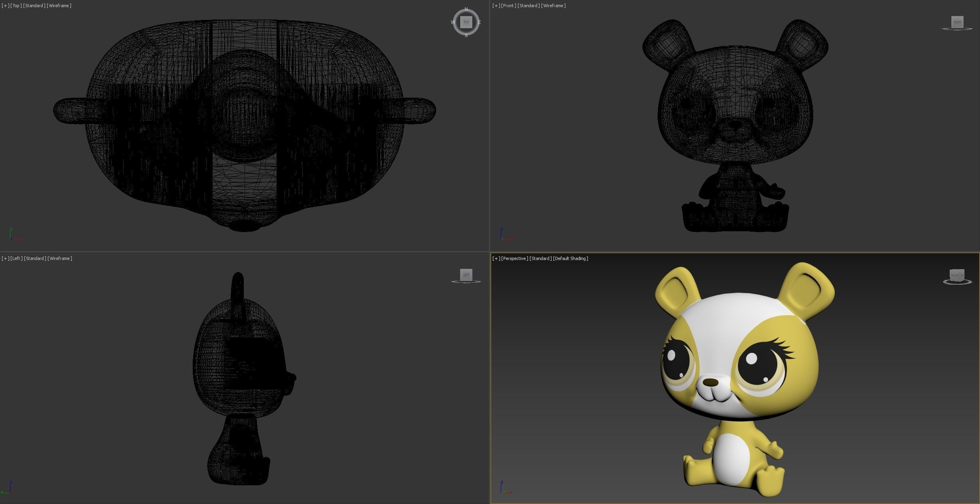Viewport: 980px width, 504px height.
Task: Click the TOP face of the ViewCube
Action: 466,22
